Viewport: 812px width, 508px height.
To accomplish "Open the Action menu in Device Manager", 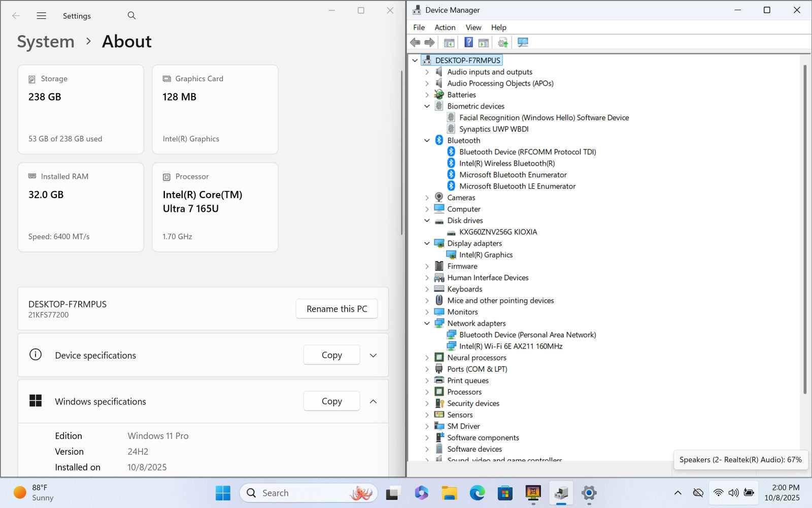I will tap(445, 27).
